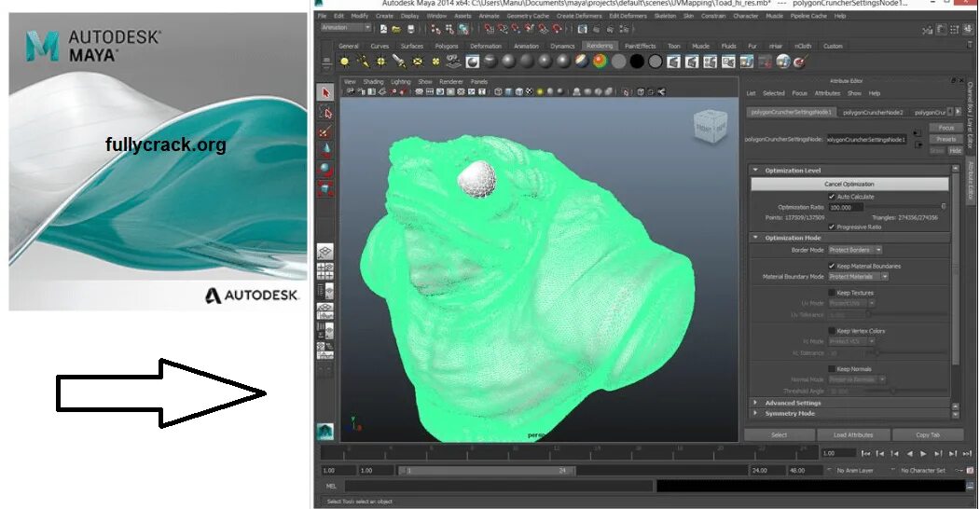
Task: Click the viewport ViewCube
Action: [x=711, y=126]
